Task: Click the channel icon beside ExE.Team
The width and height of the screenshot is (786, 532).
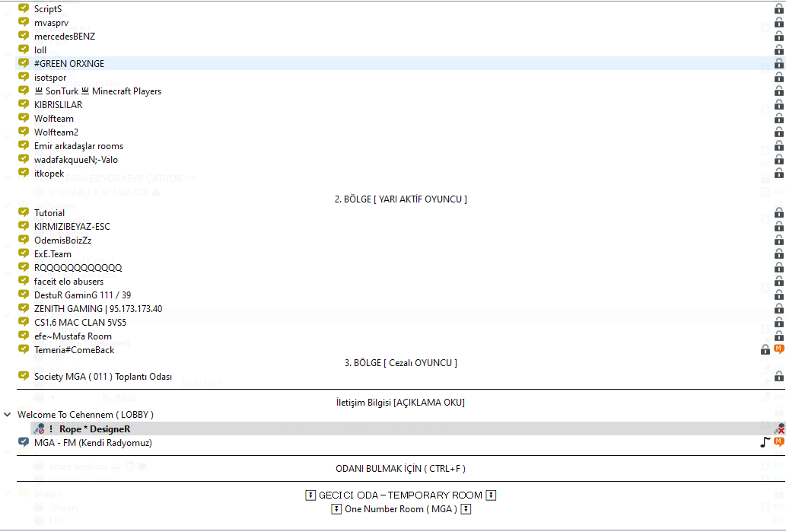Action: (24, 253)
